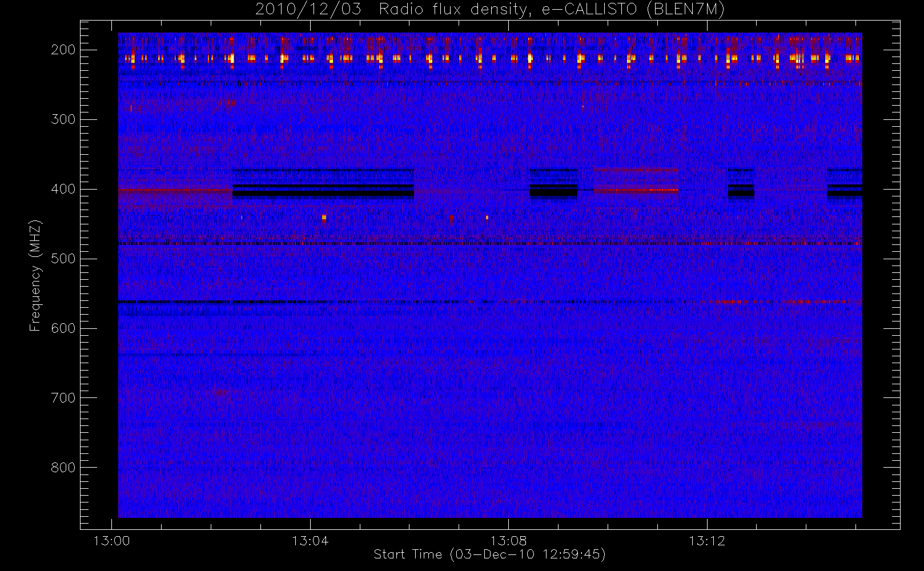This screenshot has width=924, height=571.
Task: Click the 13:12 time tick label
Action: (707, 541)
